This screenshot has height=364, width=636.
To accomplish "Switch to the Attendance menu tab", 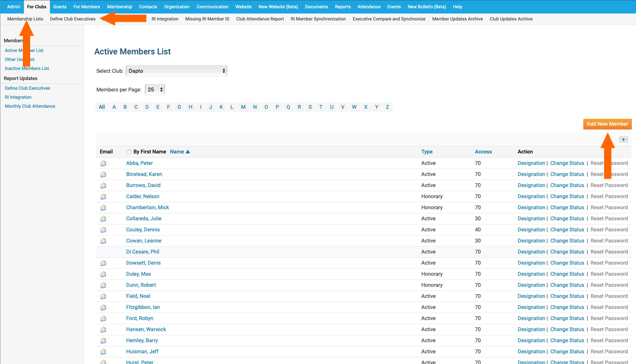I will pyautogui.click(x=369, y=7).
